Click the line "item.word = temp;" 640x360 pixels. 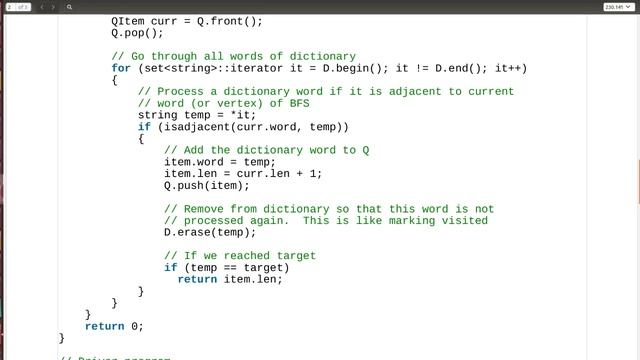(220, 162)
